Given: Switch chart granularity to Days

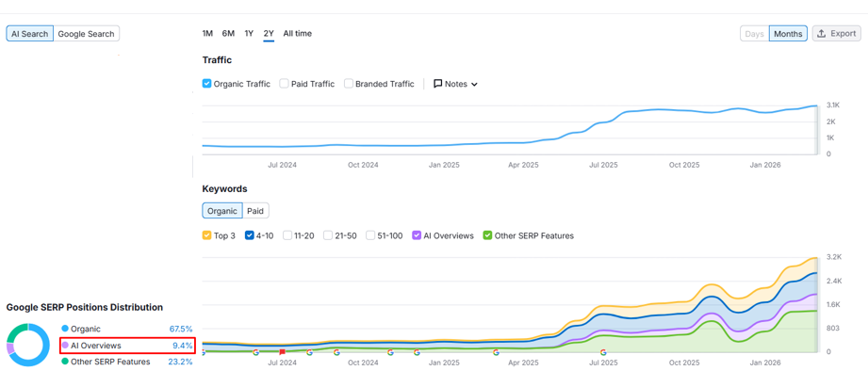Looking at the screenshot, I should point(754,34).
